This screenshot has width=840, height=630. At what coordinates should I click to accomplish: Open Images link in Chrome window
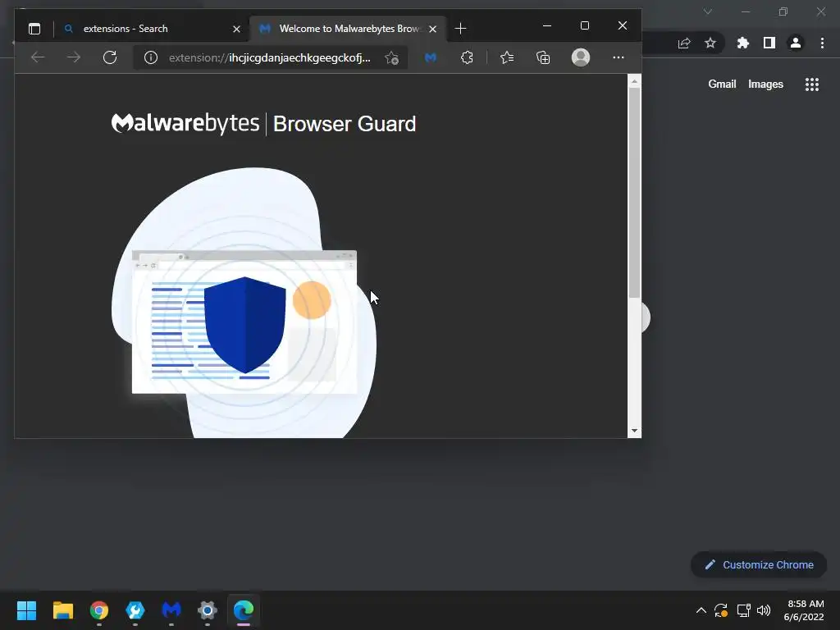765,84
